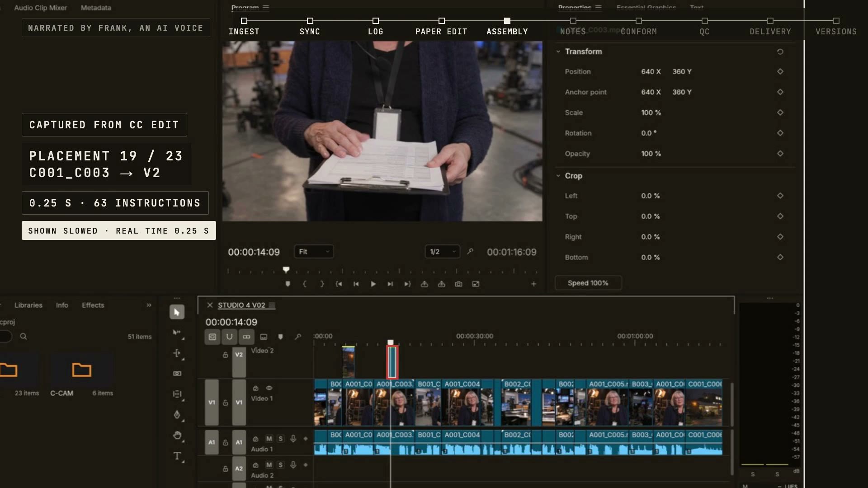Select the Selection arrow tool
The width and height of the screenshot is (868, 488).
click(x=177, y=312)
